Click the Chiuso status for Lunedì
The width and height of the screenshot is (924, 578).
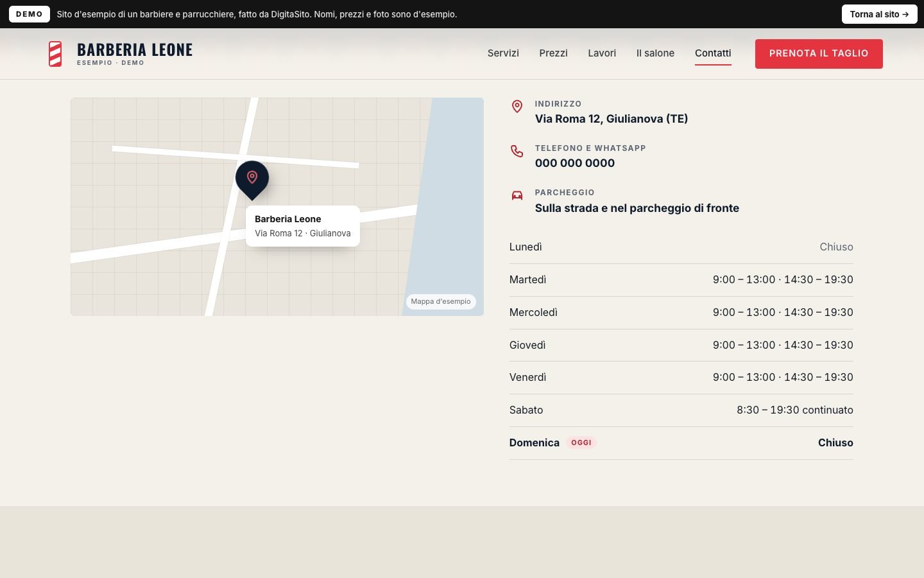pyautogui.click(x=836, y=247)
